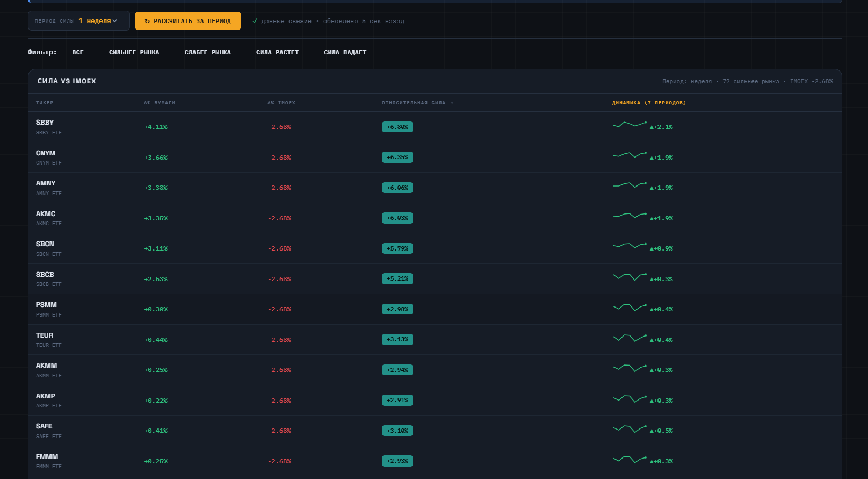The height and width of the screenshot is (479, 868).
Task: Click the SBBY ticker name
Action: point(45,123)
